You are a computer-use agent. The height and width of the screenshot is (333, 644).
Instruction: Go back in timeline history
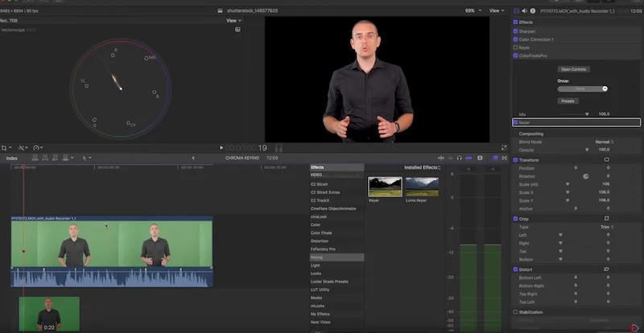193,158
